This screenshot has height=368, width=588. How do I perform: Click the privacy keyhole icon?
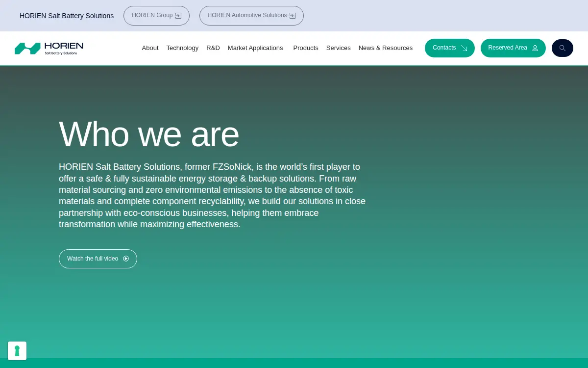pos(17,351)
